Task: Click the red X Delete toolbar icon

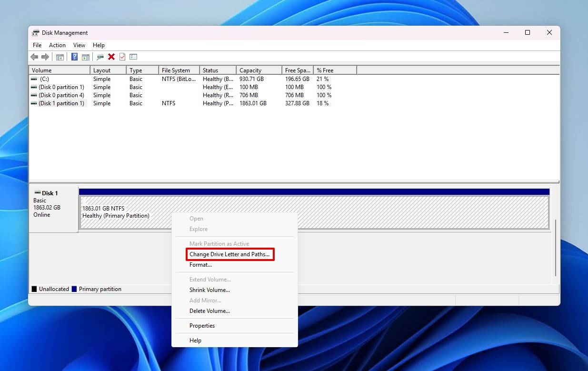Action: (x=111, y=57)
